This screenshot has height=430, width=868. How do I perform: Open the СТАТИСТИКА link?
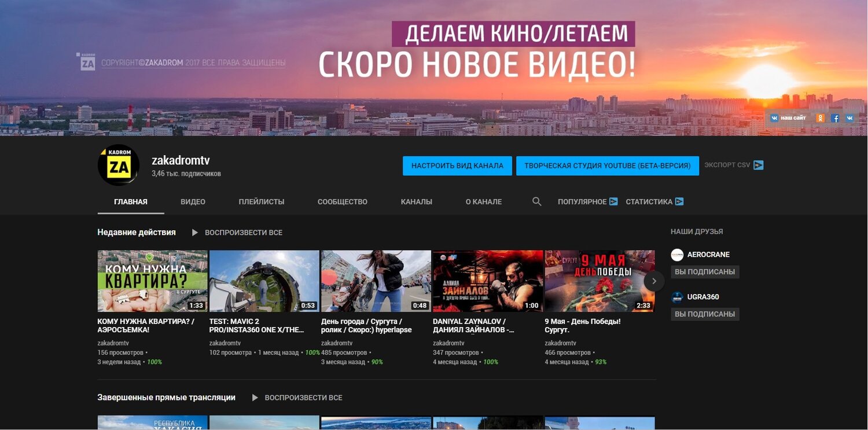click(654, 201)
